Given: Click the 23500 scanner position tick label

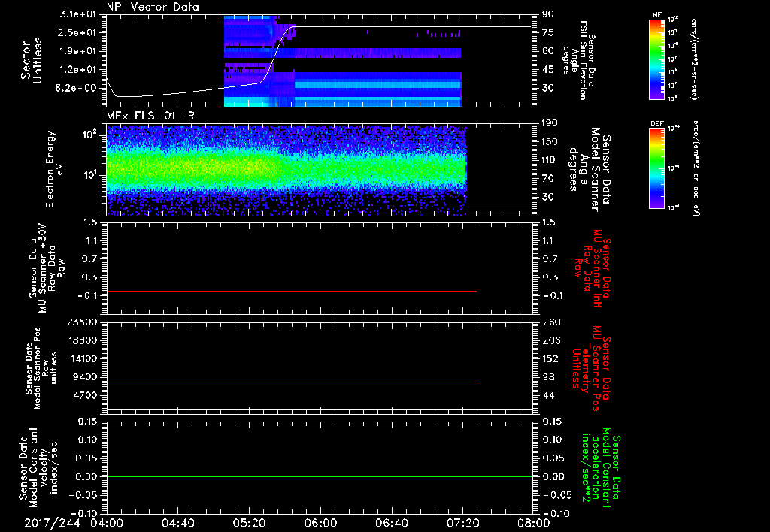Looking at the screenshot, I should tap(82, 322).
